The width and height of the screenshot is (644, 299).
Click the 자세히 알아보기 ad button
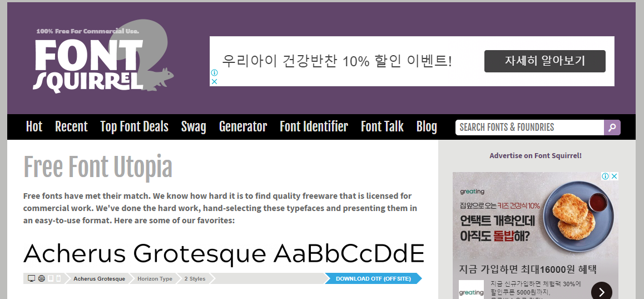click(544, 61)
